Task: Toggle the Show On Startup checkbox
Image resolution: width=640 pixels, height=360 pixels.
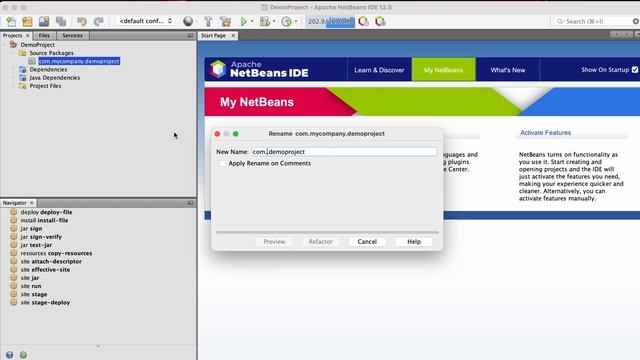Action: [x=635, y=70]
